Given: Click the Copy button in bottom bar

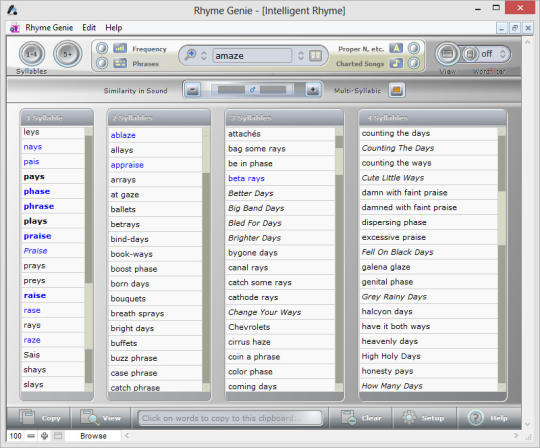Looking at the screenshot, I should tap(39, 418).
